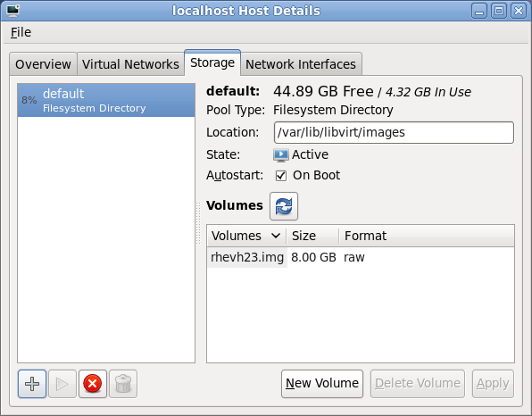Refresh the volumes list
Image resolution: width=532 pixels, height=416 pixels.
click(284, 206)
